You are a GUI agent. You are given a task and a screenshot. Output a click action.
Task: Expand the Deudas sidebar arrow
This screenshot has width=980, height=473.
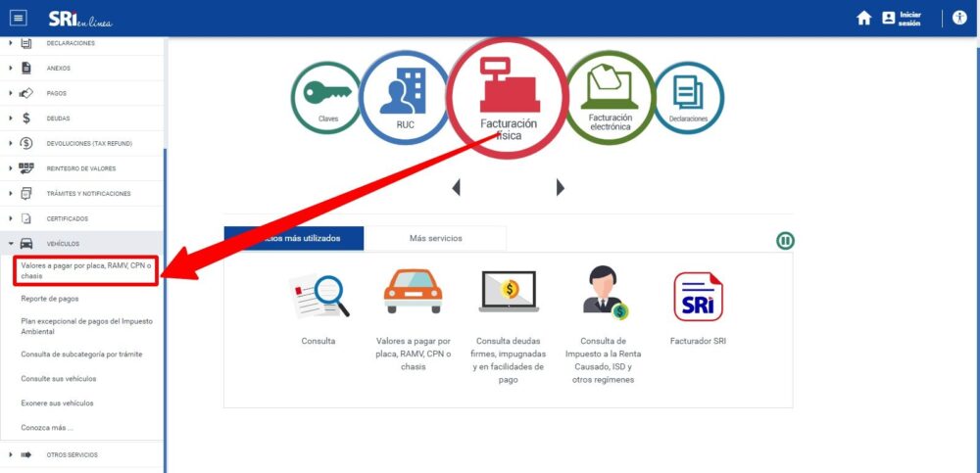click(11, 118)
